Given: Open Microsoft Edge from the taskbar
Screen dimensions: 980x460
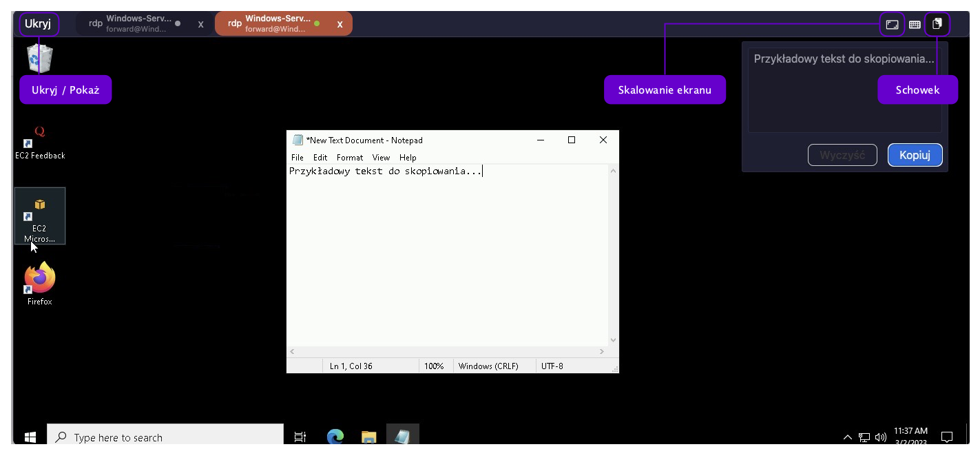Looking at the screenshot, I should (335, 437).
